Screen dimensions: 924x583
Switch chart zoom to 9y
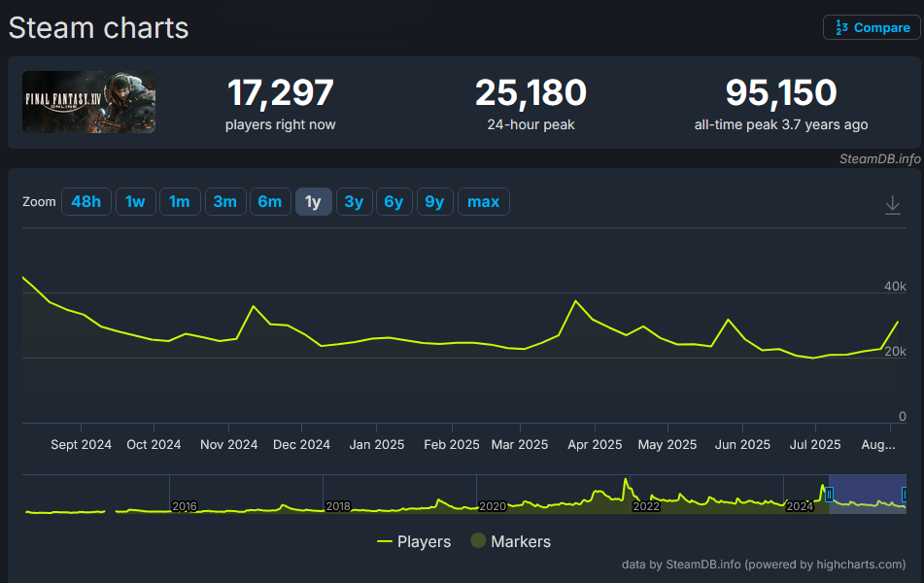(x=435, y=201)
